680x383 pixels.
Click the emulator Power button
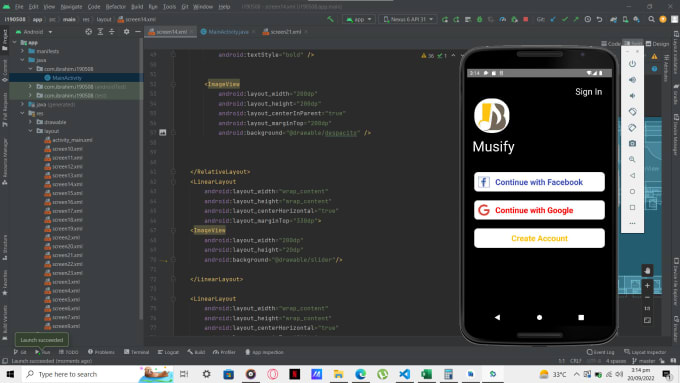click(x=632, y=64)
